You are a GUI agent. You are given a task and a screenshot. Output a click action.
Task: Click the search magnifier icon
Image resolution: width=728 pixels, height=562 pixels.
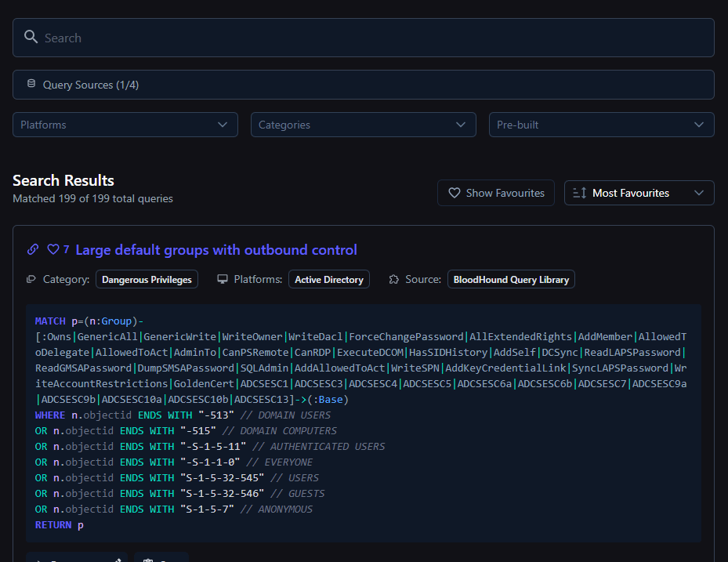click(x=31, y=37)
